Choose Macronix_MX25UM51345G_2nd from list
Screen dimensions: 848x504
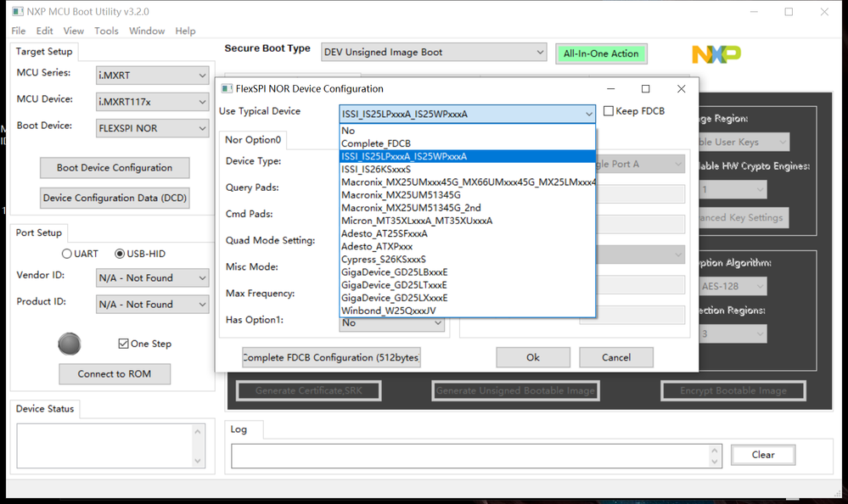[x=467, y=208]
